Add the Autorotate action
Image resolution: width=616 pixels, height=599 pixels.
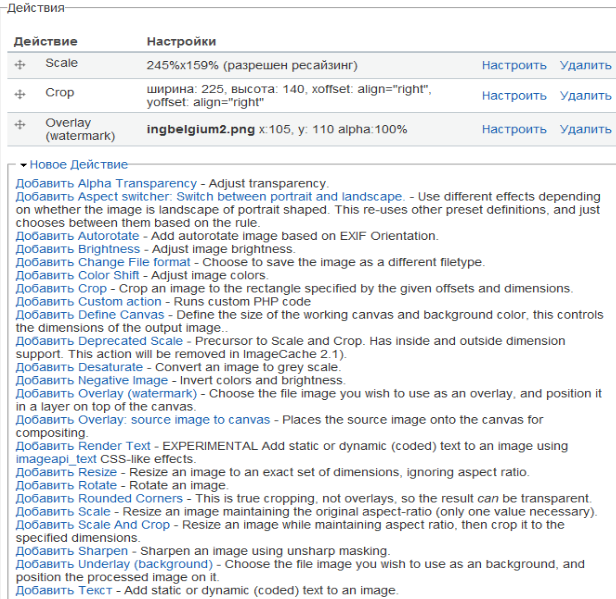coord(77,236)
